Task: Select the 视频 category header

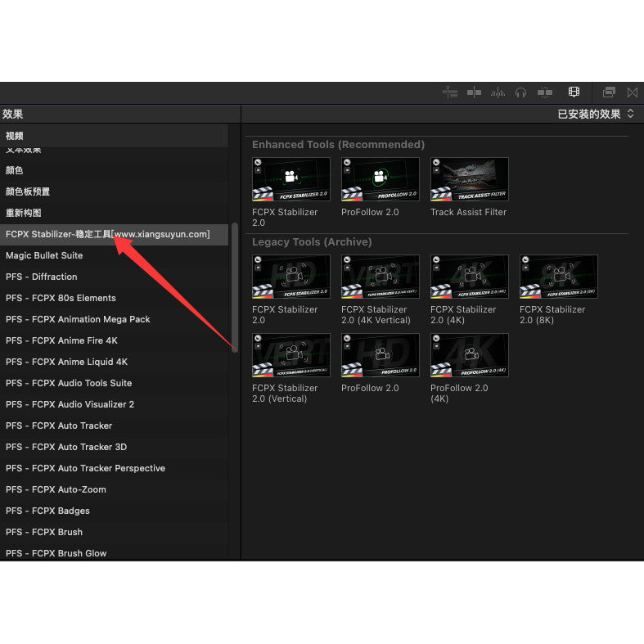Action: pos(114,136)
